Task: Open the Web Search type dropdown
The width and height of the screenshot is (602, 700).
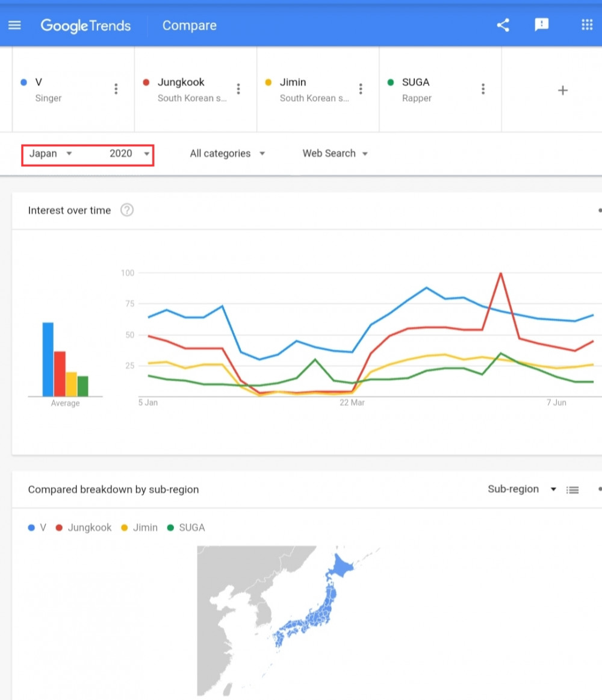Action: (335, 154)
